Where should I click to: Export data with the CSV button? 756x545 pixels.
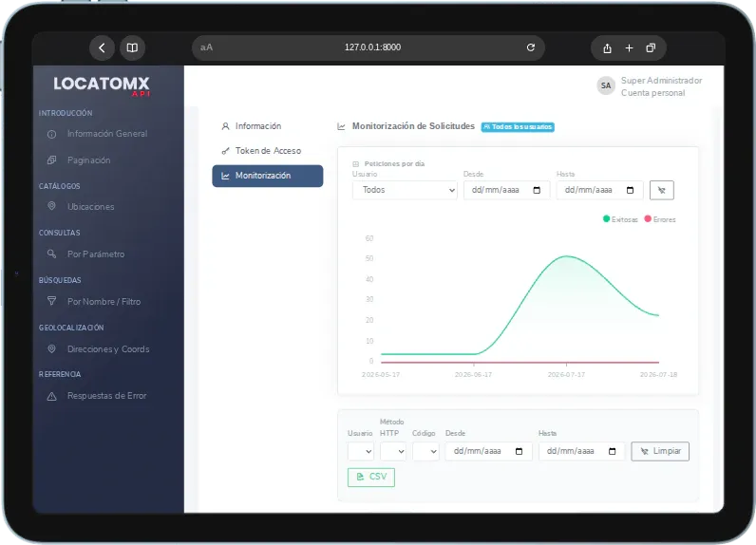371,477
